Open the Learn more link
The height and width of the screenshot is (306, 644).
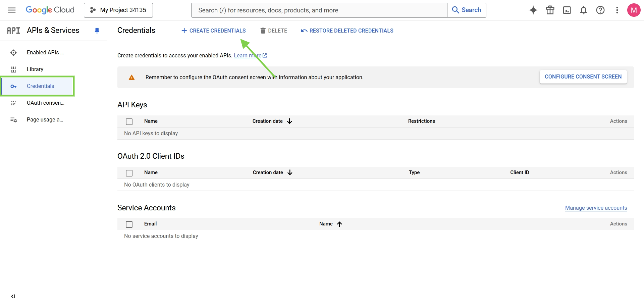(250, 56)
